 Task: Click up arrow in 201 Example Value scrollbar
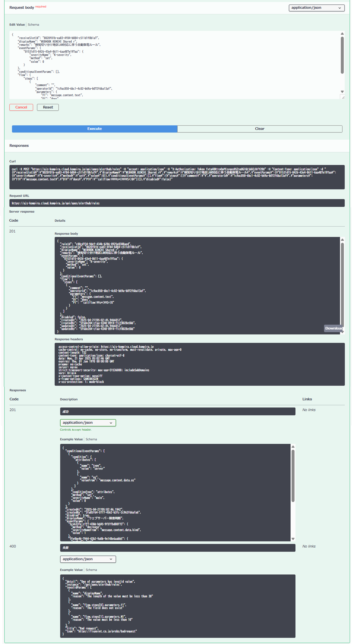tap(293, 447)
